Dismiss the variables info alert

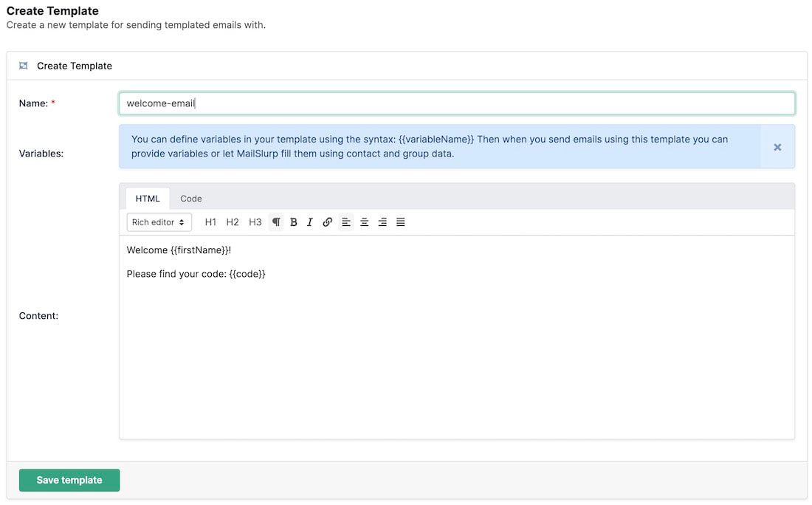pyautogui.click(x=777, y=147)
